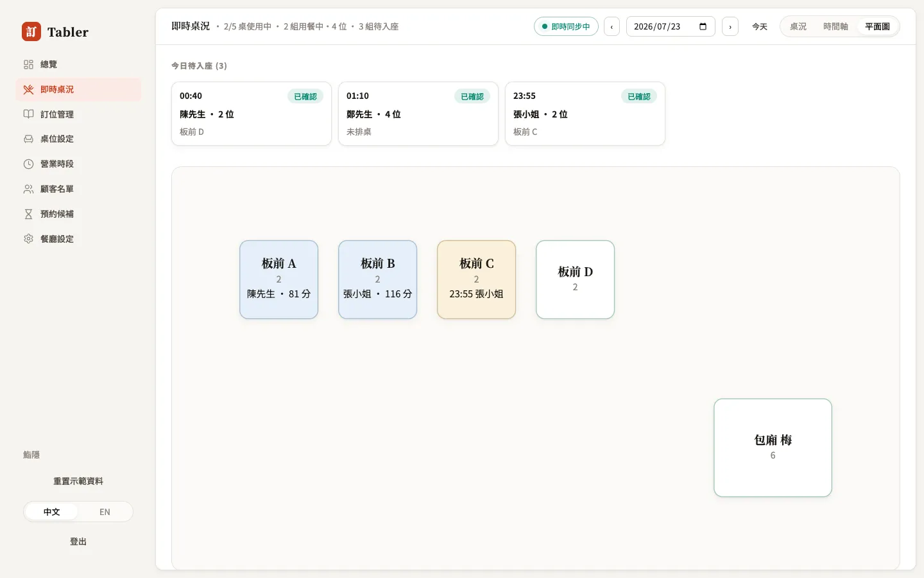
Task: Click the 總覽 grid icon
Action: [x=28, y=64]
